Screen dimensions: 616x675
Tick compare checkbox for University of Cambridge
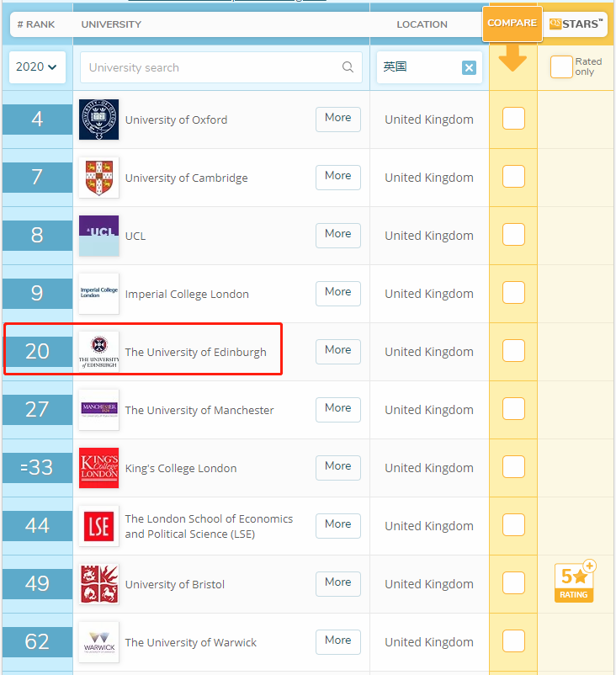point(513,177)
